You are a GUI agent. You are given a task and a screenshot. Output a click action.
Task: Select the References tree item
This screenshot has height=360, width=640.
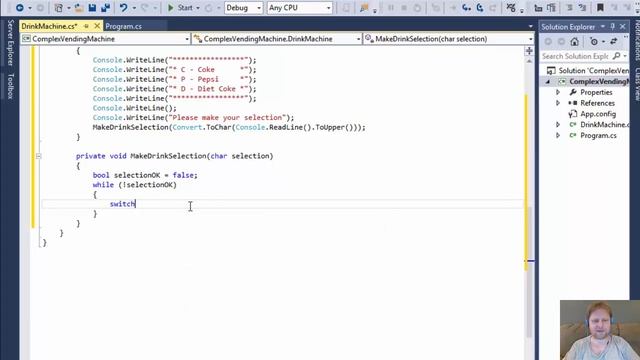pyautogui.click(x=598, y=103)
